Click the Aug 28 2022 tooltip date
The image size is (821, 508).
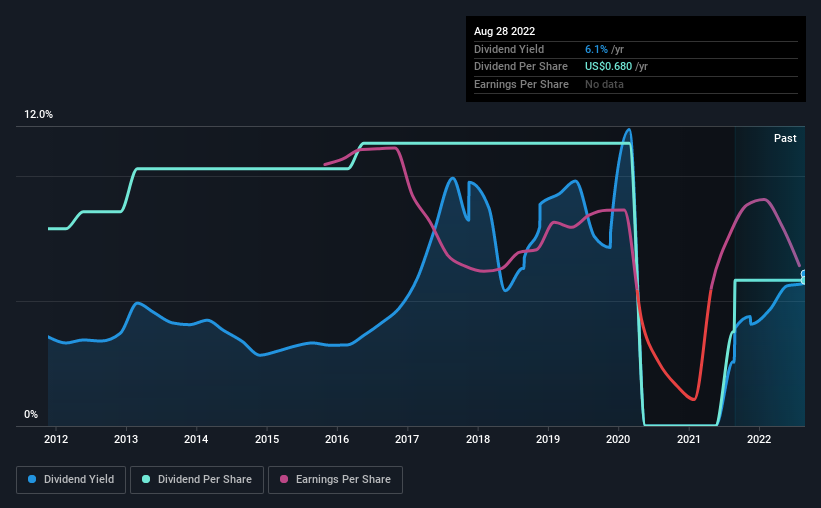click(x=505, y=31)
